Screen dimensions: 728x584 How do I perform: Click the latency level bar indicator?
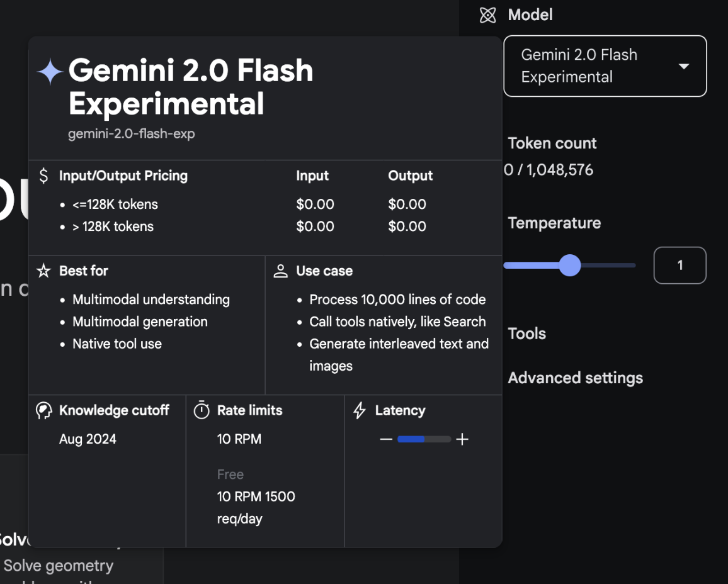tap(424, 439)
